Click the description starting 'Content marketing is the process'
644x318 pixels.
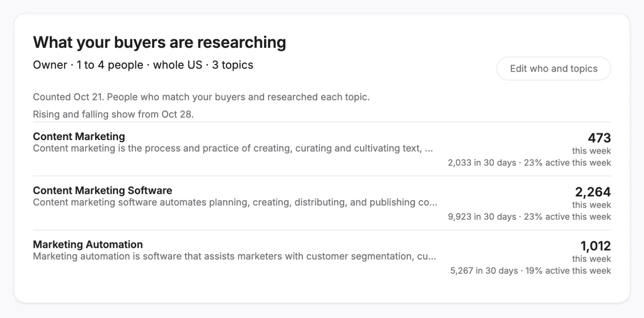coord(233,149)
